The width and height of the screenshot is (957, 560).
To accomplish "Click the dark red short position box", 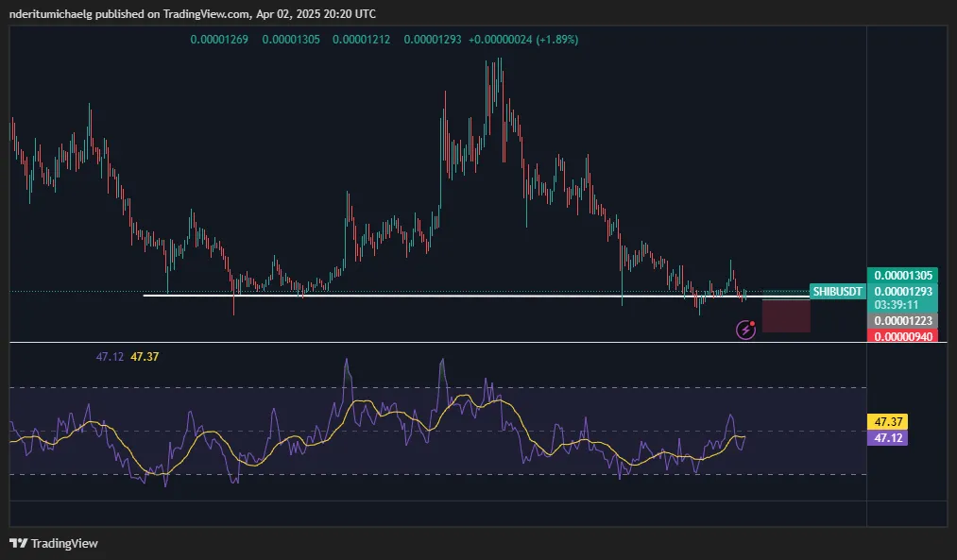I will point(786,315).
